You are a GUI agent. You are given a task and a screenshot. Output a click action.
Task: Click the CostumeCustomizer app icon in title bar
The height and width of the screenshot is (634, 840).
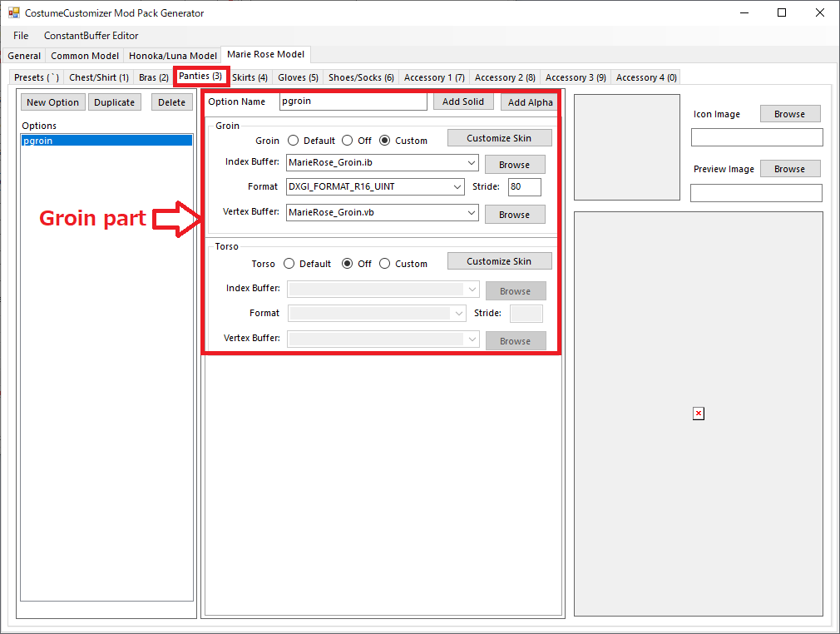13,12
